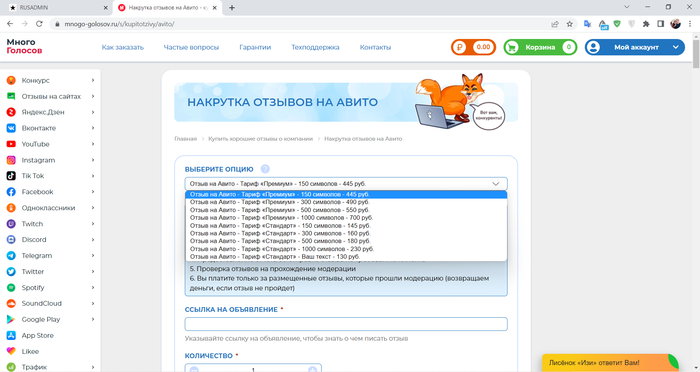Image resolution: width=700 pixels, height=372 pixels.
Task: Click the ruble balance icon
Action: [x=459, y=47]
